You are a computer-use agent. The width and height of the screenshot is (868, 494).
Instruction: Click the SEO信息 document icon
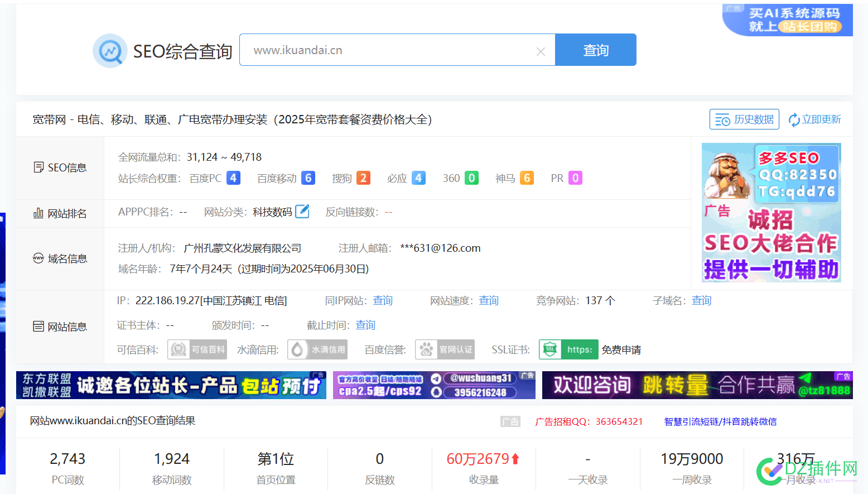click(38, 167)
